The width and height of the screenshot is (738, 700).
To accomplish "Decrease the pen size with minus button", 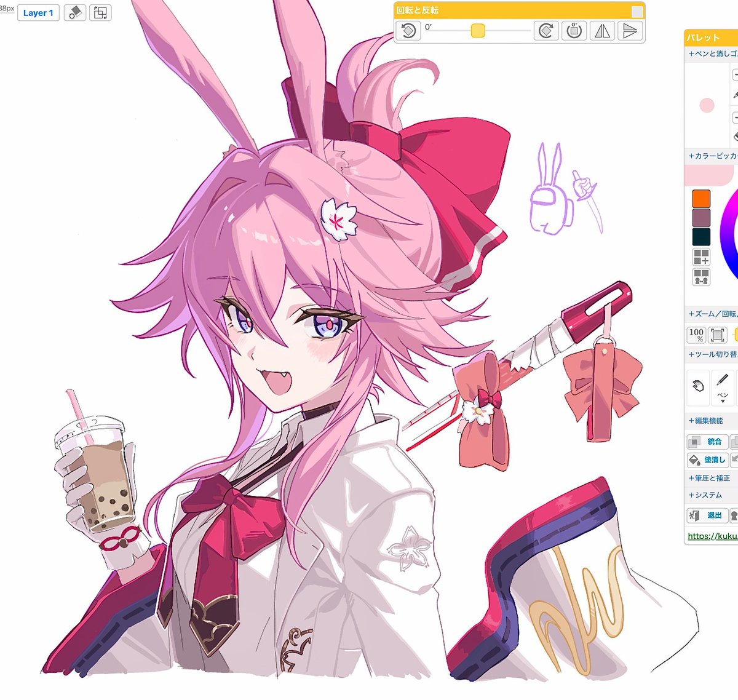I will click(x=736, y=75).
